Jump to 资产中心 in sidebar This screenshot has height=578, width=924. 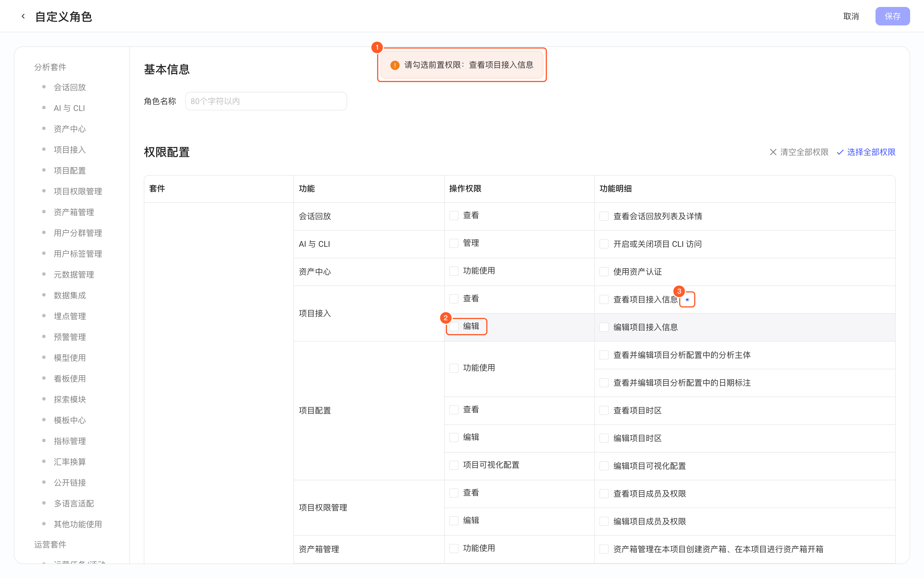pyautogui.click(x=70, y=129)
